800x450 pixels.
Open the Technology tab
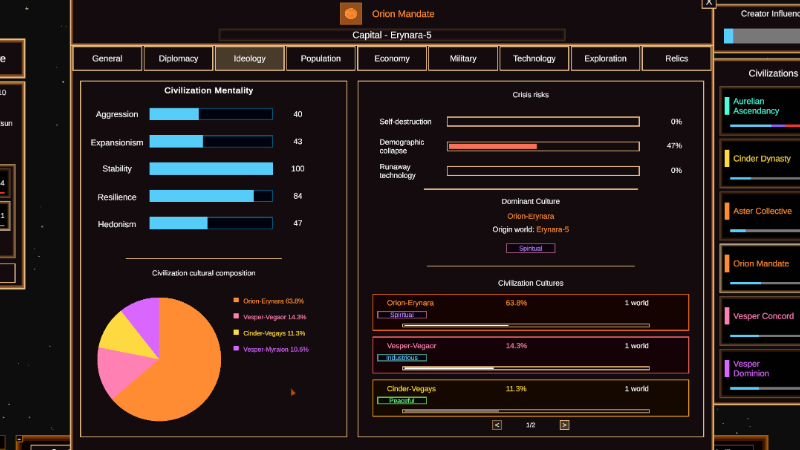534,59
